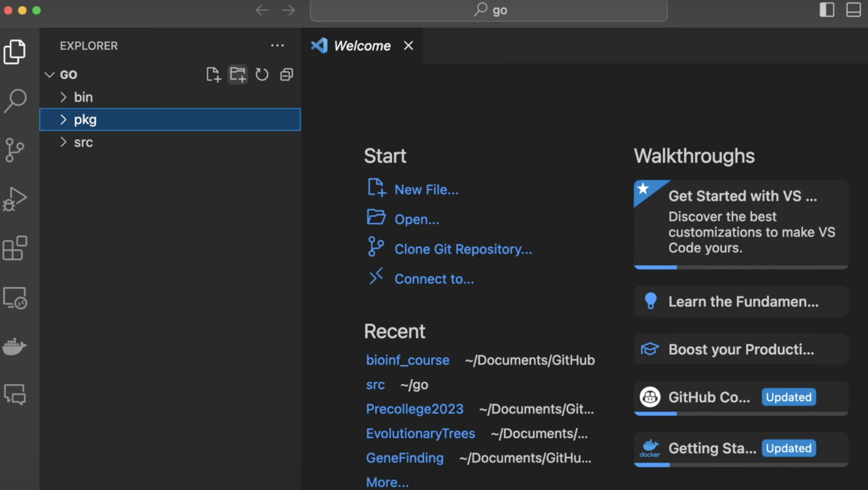The height and width of the screenshot is (490, 868).
Task: Open the Remote Explorer view
Action: click(x=15, y=298)
